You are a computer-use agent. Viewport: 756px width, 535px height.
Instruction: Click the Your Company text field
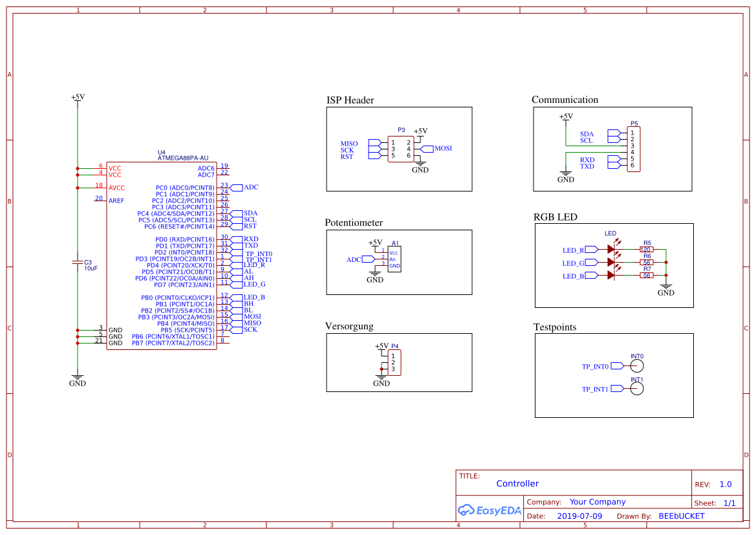(x=598, y=502)
